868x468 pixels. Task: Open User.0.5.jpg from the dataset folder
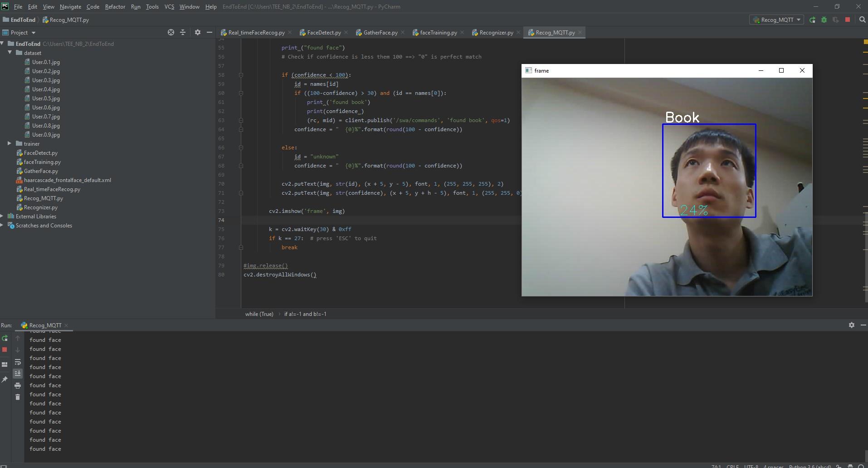pos(46,98)
